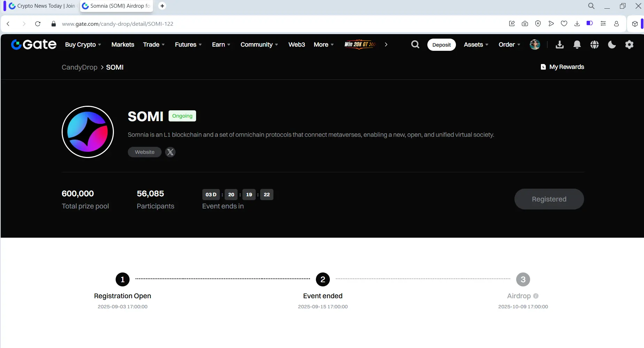Go back in browser

tap(8, 24)
